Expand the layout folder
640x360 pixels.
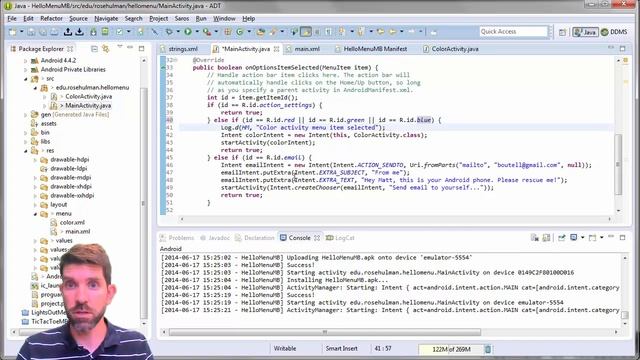click(36, 205)
